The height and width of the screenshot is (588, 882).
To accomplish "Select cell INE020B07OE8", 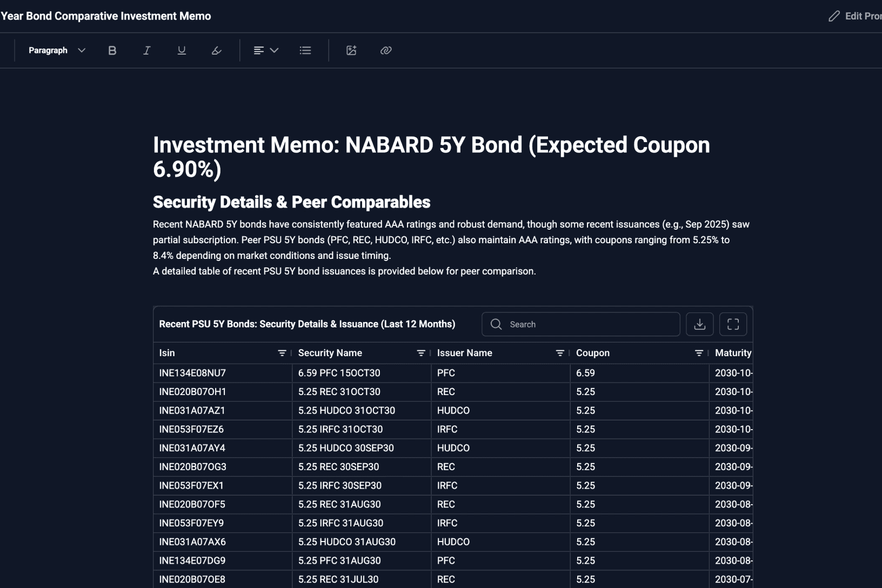I will point(223,579).
